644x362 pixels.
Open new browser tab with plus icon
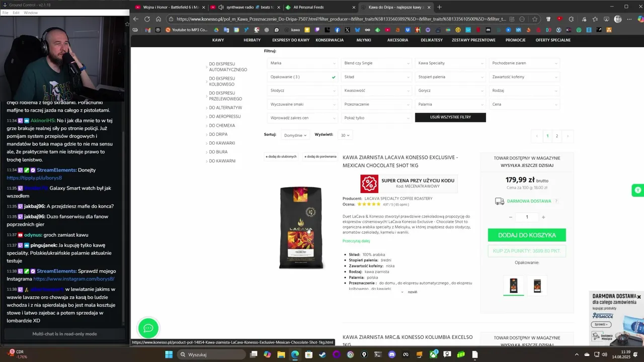[x=439, y=7]
